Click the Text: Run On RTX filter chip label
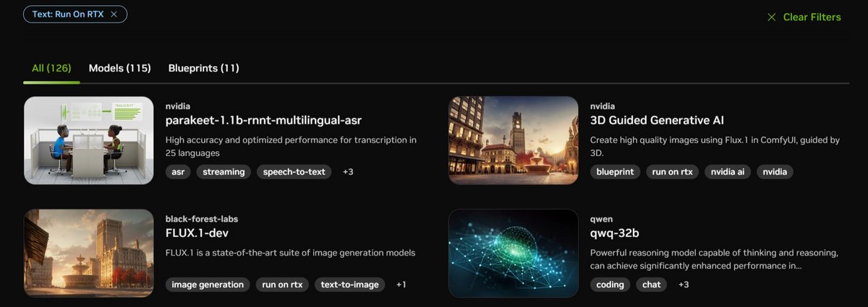 click(69, 14)
